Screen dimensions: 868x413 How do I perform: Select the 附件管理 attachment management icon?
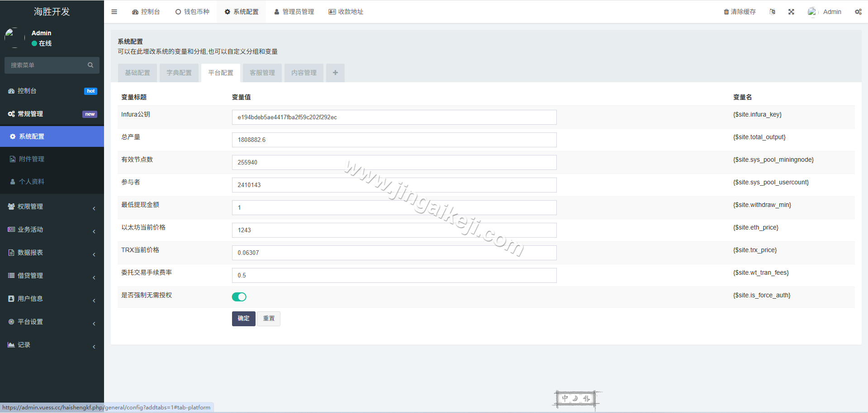point(12,159)
